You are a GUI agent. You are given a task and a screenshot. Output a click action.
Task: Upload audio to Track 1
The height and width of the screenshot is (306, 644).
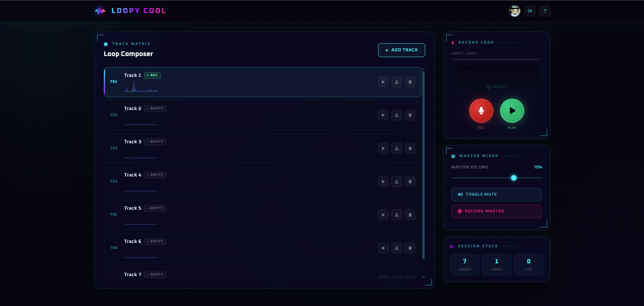(396, 82)
